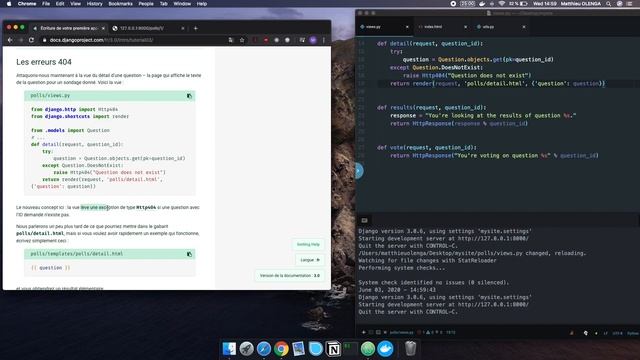Close the urls.py editor tab
This screenshot has width=640, height=360.
click(524, 27)
